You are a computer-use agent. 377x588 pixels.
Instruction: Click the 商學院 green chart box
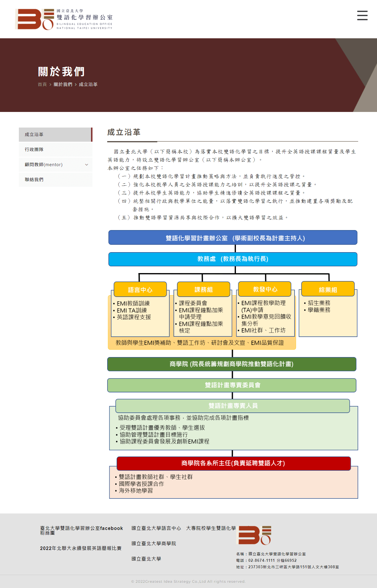click(232, 364)
